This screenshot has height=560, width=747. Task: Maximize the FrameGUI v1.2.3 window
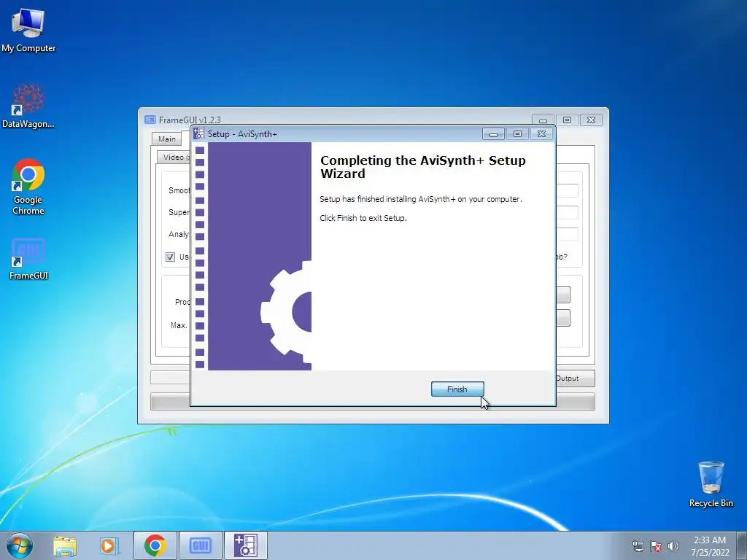[x=567, y=120]
